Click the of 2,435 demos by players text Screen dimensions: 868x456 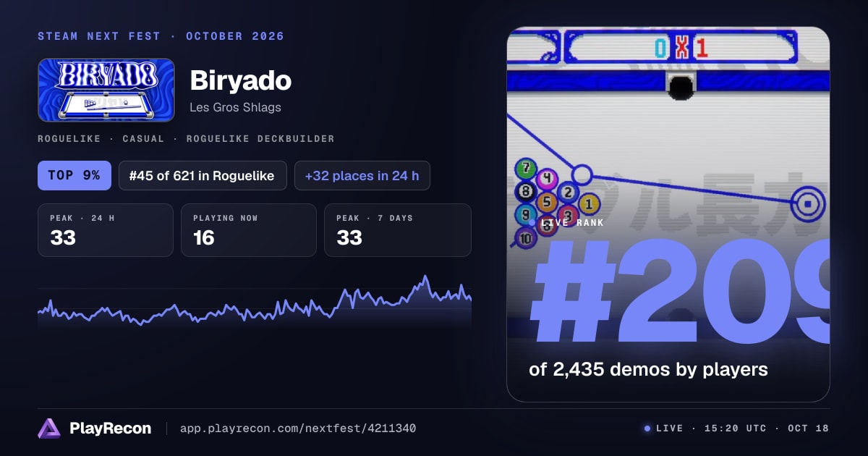click(648, 369)
